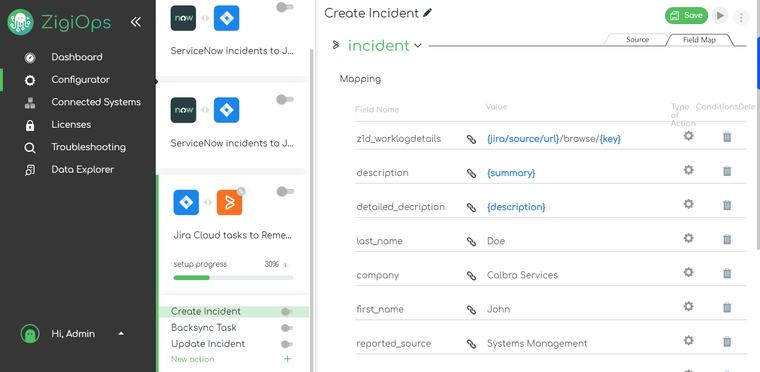Image resolution: width=760 pixels, height=372 pixels.
Task: Toggle the Create Incident action switch
Action: coord(287,312)
